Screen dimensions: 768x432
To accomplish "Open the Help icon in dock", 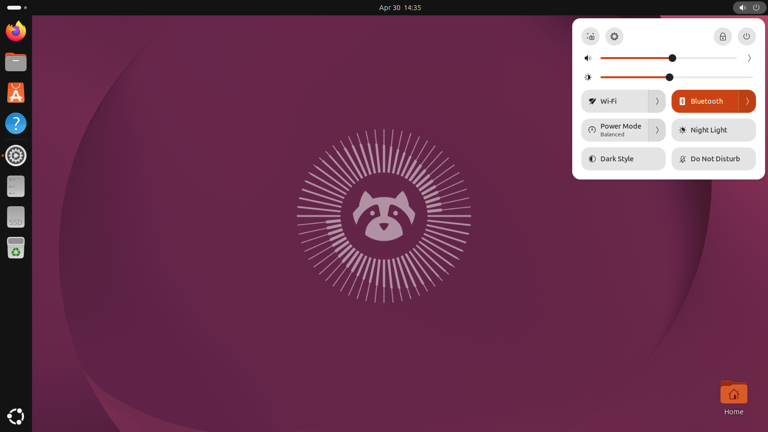I will tap(16, 123).
